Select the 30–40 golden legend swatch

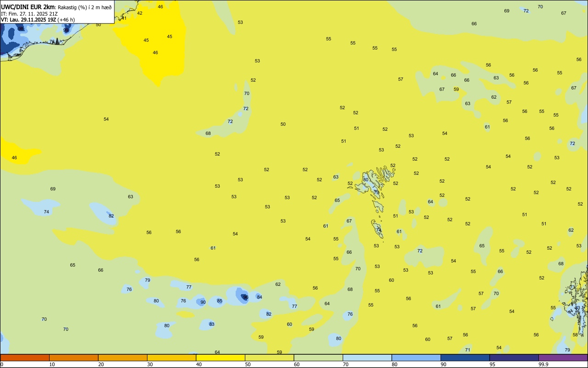(171, 357)
